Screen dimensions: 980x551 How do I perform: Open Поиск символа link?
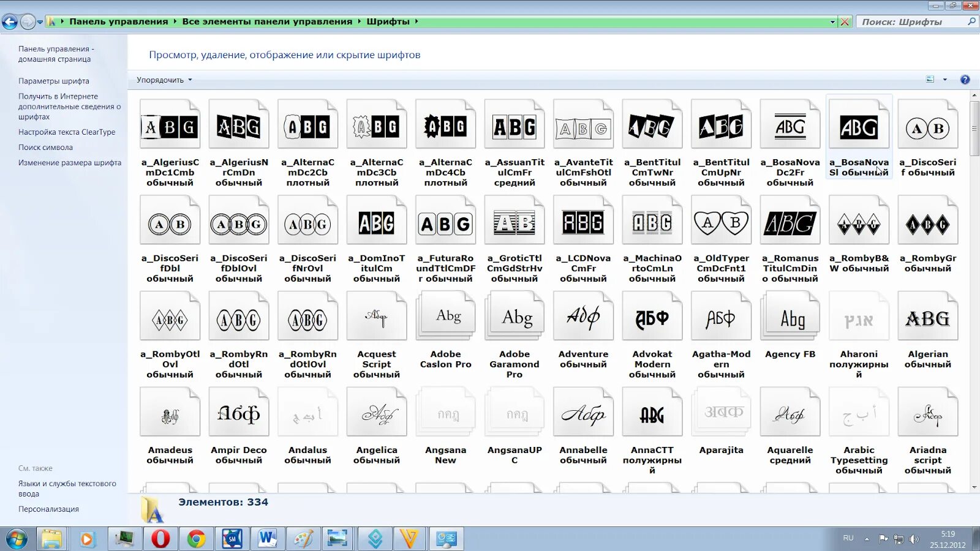click(45, 147)
